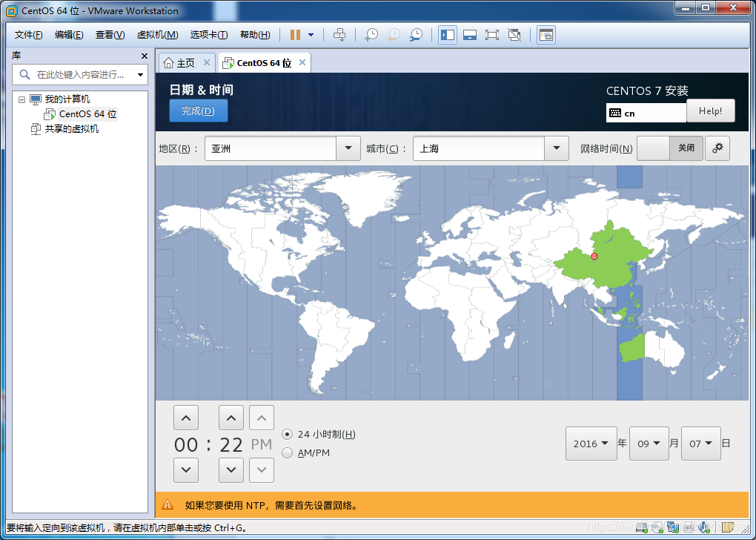Click the Help! button
This screenshot has height=540, width=756.
pyautogui.click(x=710, y=111)
